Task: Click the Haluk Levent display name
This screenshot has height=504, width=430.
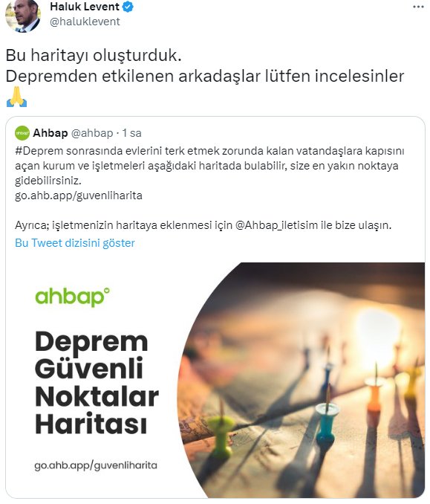Action: coord(85,7)
